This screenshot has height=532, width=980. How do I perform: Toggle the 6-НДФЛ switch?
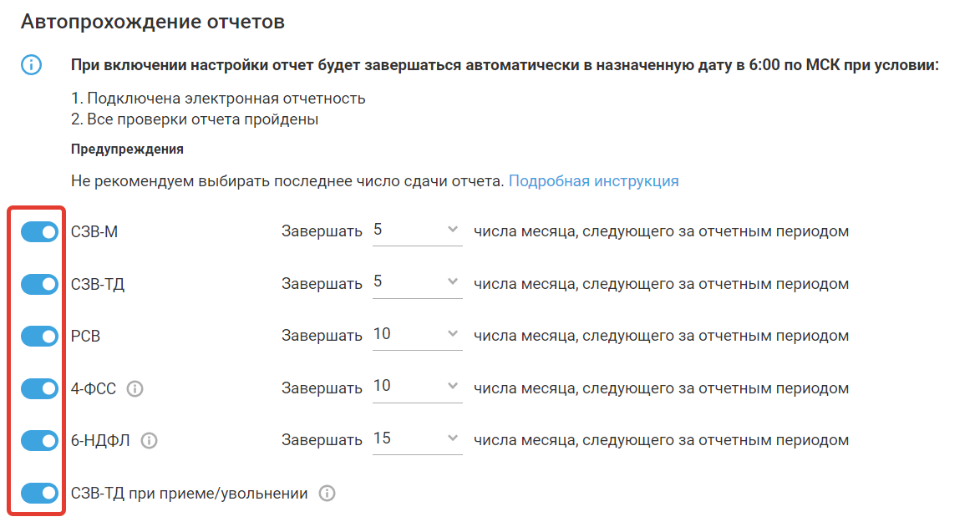click(39, 440)
